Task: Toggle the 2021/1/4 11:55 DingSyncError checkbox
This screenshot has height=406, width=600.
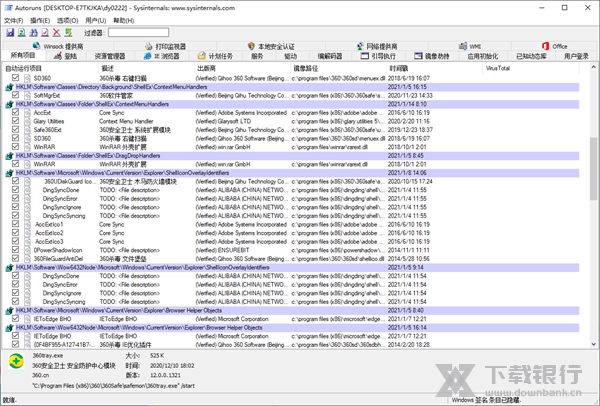Action: tap(15, 198)
